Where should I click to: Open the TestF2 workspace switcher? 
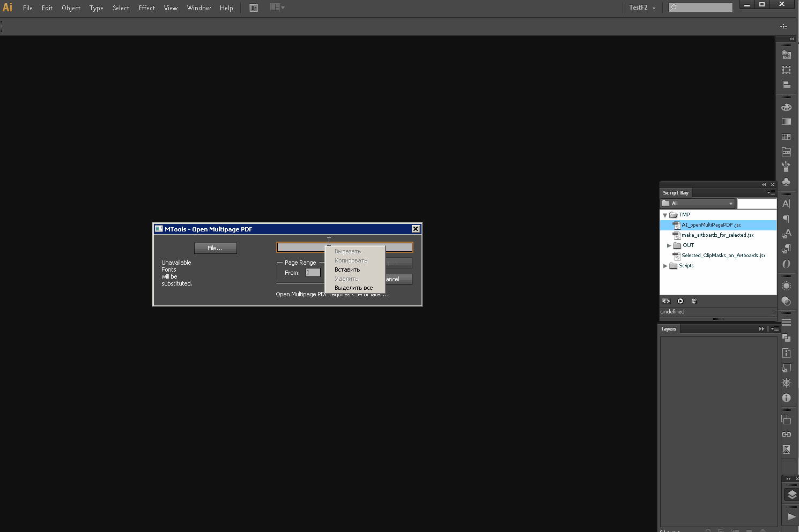(x=642, y=8)
